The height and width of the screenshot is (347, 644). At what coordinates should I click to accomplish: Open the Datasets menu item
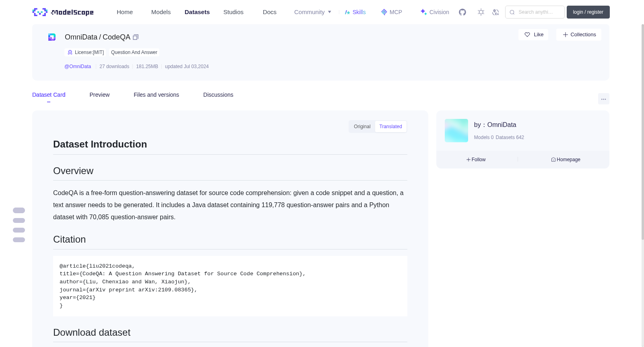tap(197, 12)
